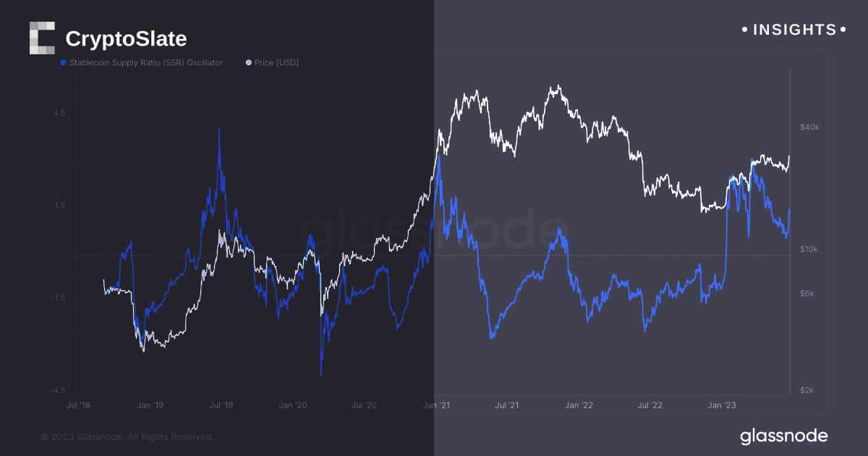
Task: Click the 2023 Glassnode copyright notice
Action: tap(127, 437)
